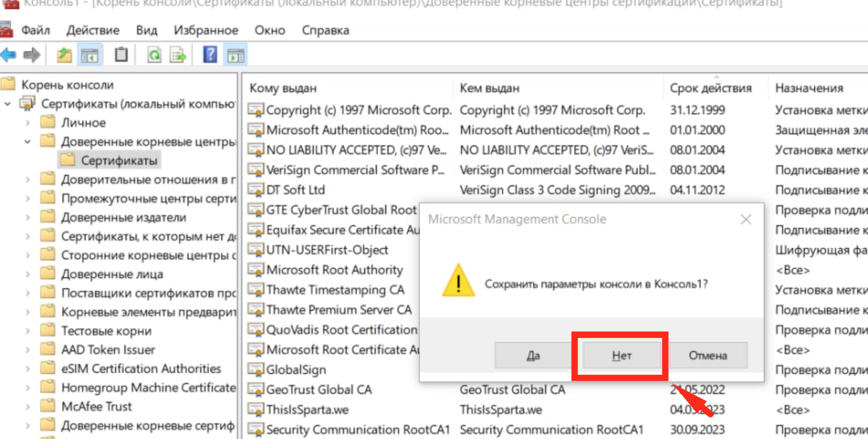The width and height of the screenshot is (868, 439).
Task: Select Microsoft Root Authority row
Action: (x=334, y=270)
